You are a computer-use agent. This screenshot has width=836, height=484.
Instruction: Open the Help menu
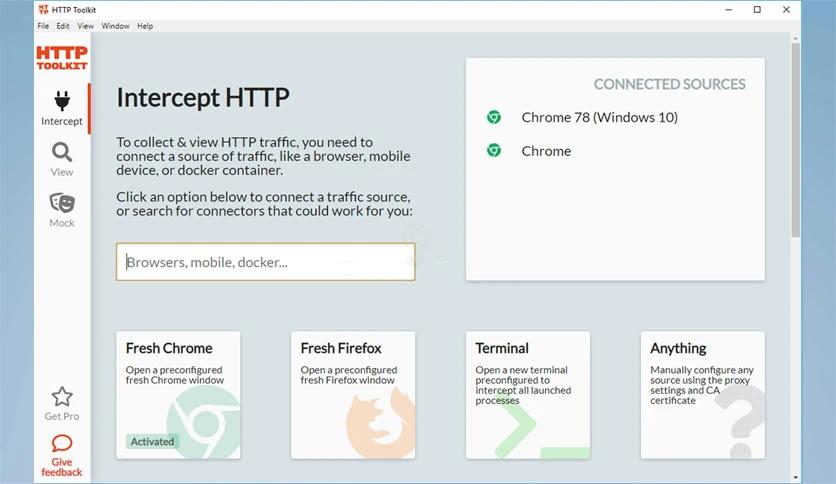coord(145,26)
